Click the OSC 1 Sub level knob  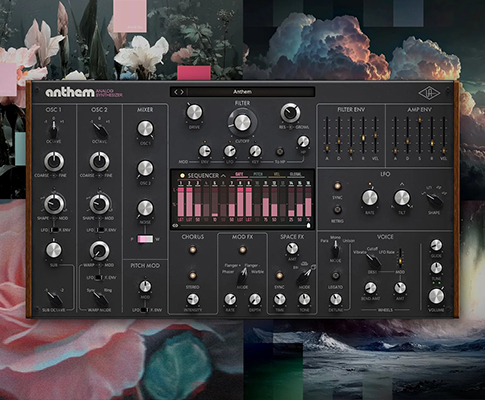point(53,250)
